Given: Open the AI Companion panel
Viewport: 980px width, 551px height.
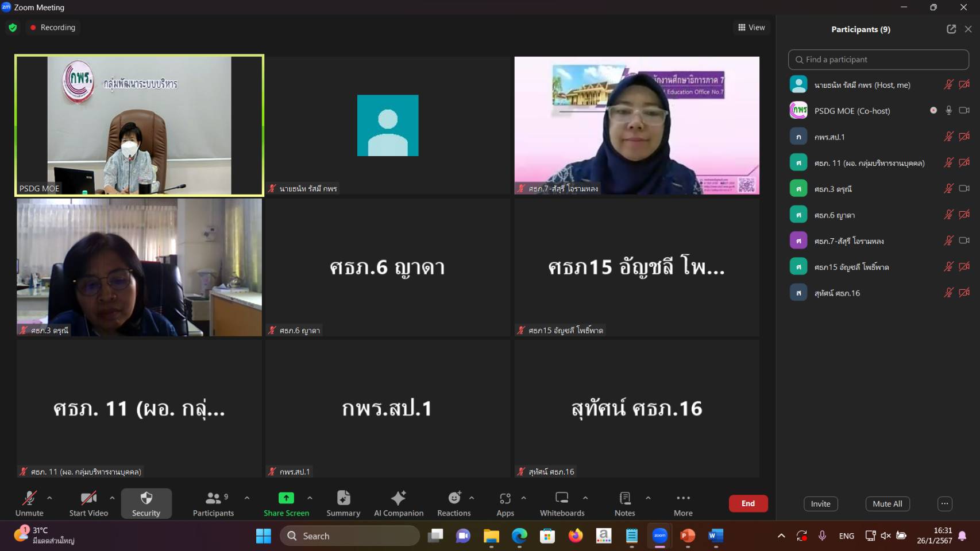Looking at the screenshot, I should 399,503.
